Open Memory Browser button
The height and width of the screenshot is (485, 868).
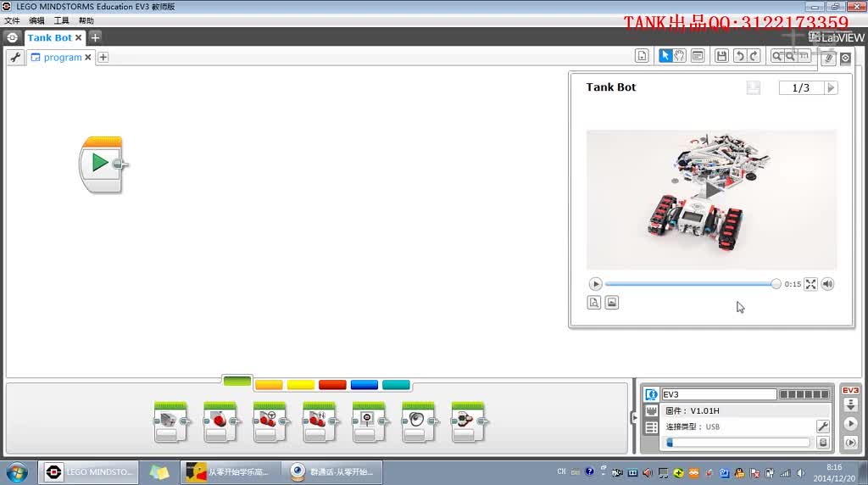822,443
